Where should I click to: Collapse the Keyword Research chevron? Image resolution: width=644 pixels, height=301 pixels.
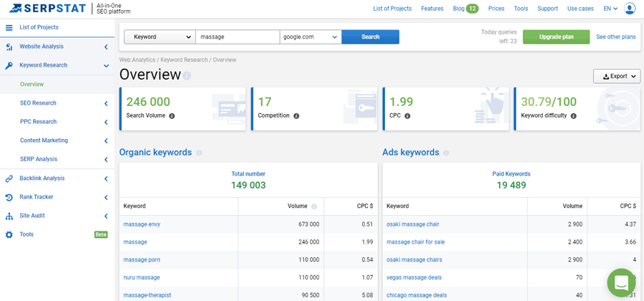click(x=106, y=65)
